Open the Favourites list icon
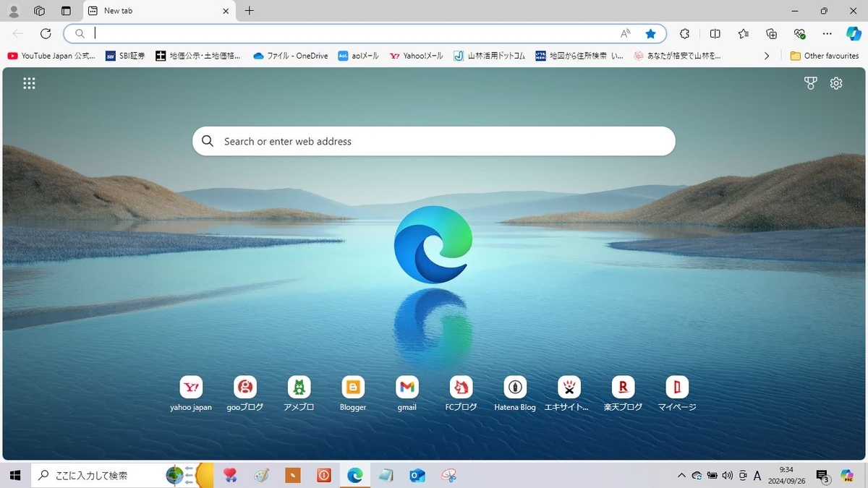This screenshot has width=868, height=488. click(x=743, y=33)
